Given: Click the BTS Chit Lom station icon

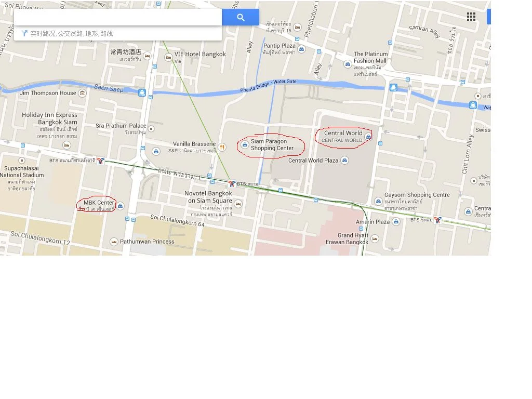Looking at the screenshot, I should (437, 220).
